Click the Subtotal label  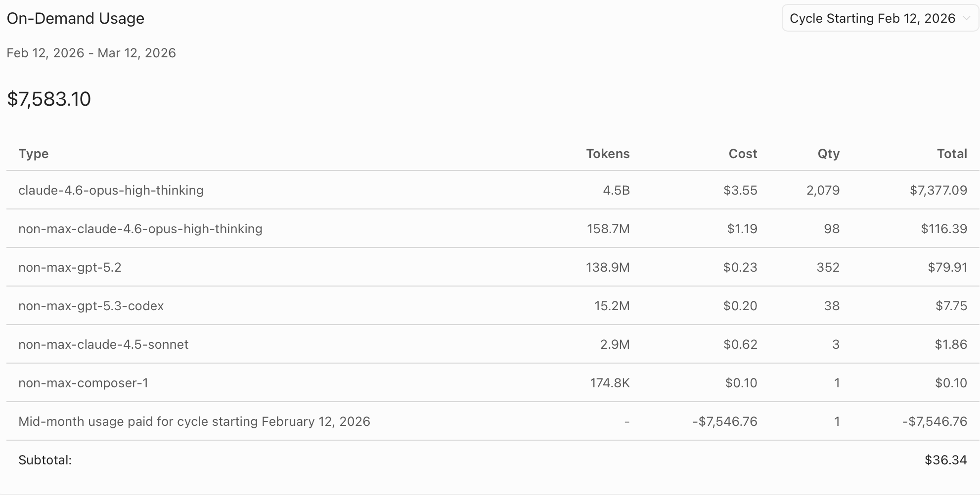click(x=45, y=460)
